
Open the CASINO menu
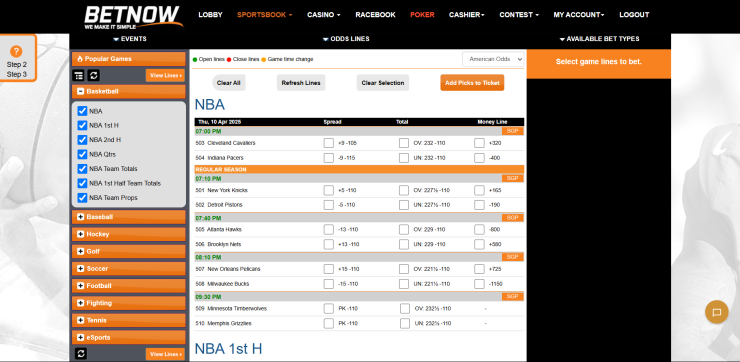coord(324,15)
